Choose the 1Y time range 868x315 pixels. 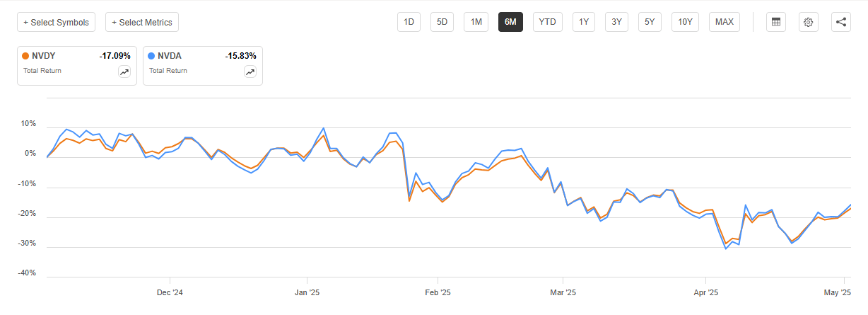(584, 22)
